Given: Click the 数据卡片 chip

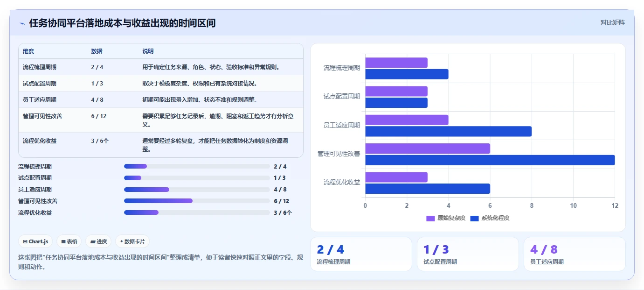Looking at the screenshot, I should click(132, 241).
